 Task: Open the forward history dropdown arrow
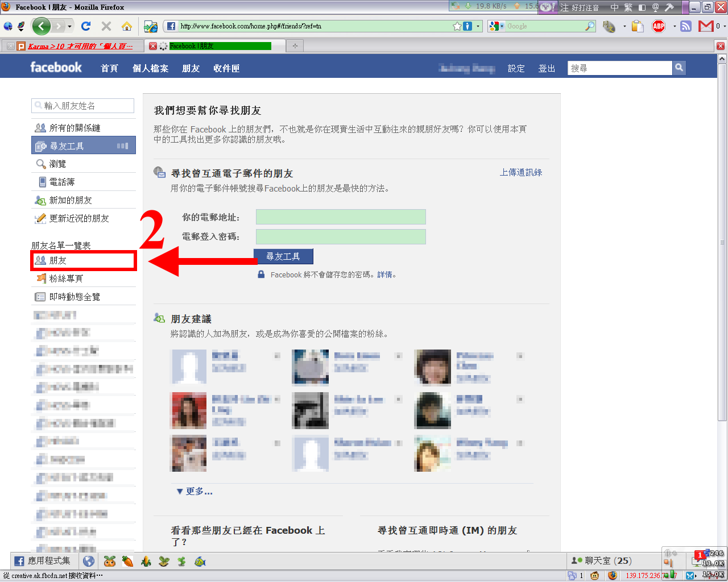[70, 26]
